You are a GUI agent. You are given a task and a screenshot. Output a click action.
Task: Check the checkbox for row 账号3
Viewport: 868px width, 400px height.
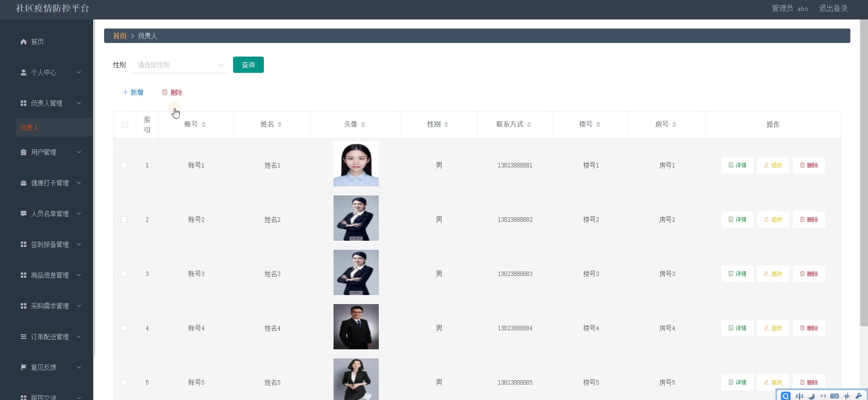click(x=124, y=274)
